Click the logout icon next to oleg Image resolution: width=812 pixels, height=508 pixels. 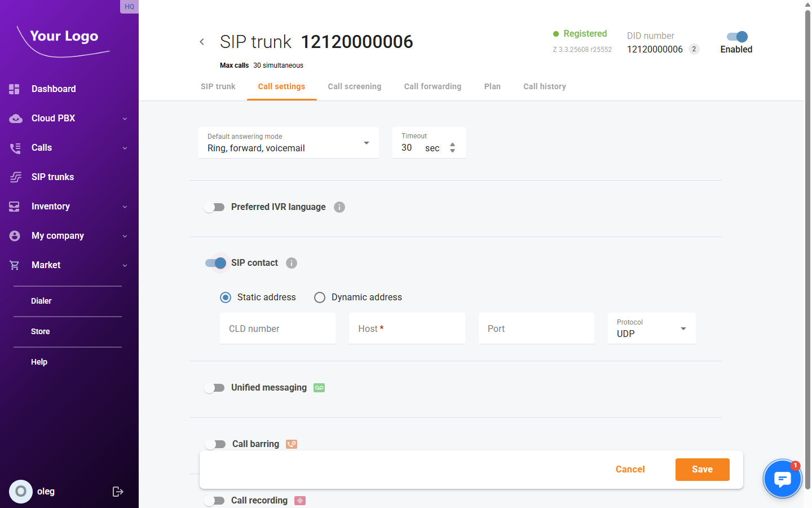coord(118,491)
